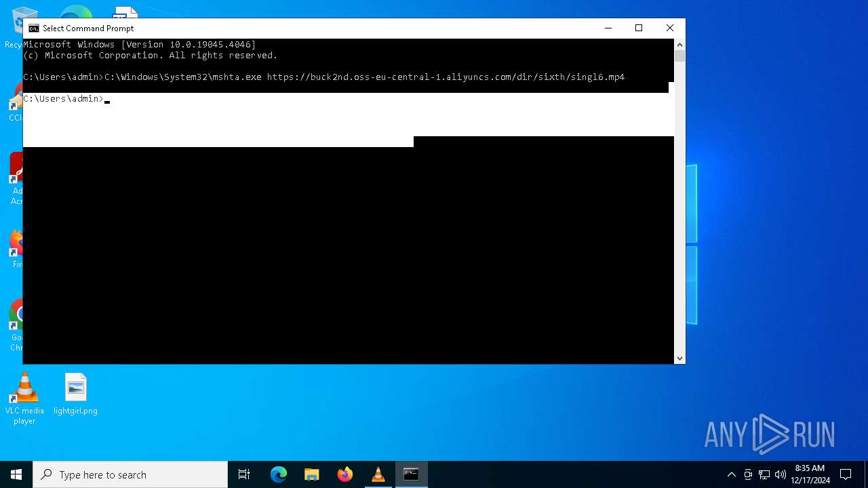Minimize the Command Prompt window
The height and width of the screenshot is (488, 868).
608,28
